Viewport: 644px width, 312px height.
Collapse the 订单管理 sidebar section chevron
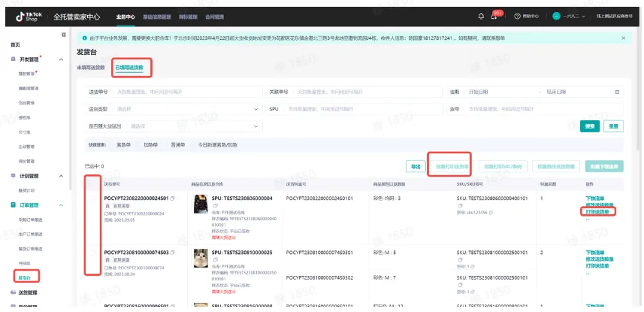(x=61, y=205)
